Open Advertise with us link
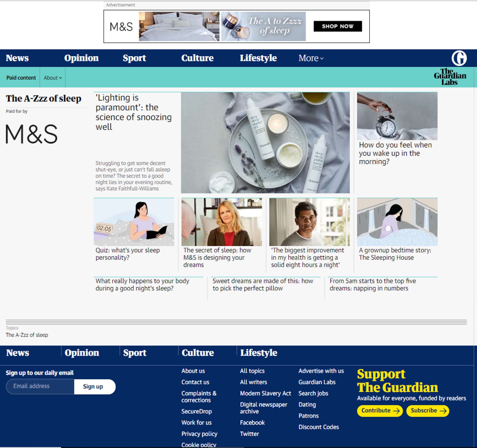The image size is (477, 448). point(321,371)
